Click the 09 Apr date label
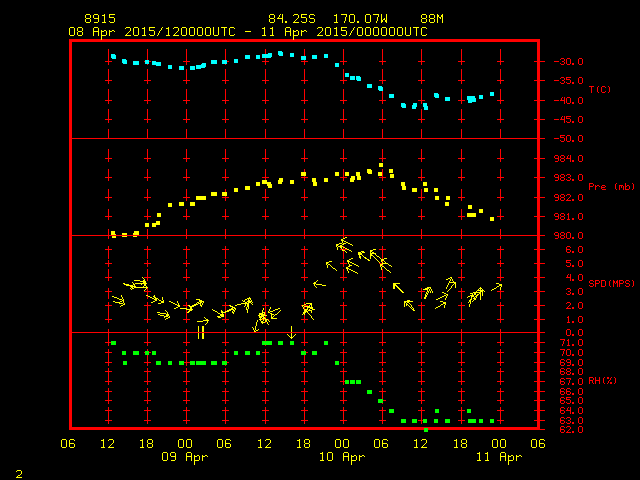The image size is (640, 480). coord(184,457)
